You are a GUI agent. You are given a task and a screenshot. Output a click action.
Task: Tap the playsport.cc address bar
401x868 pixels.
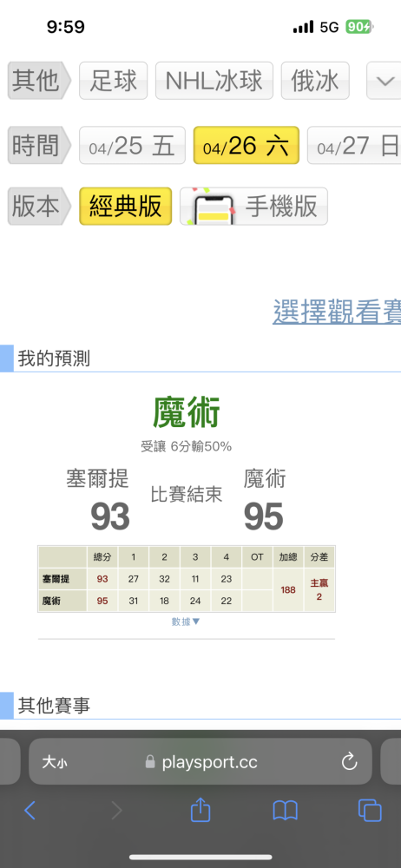200,761
